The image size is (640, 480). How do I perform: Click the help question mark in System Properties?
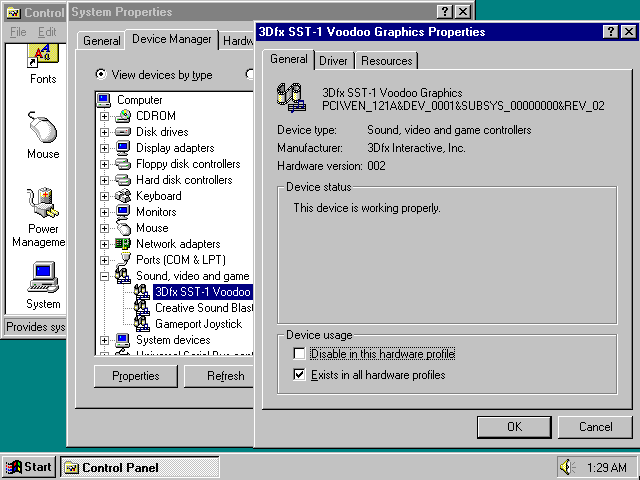[445, 12]
